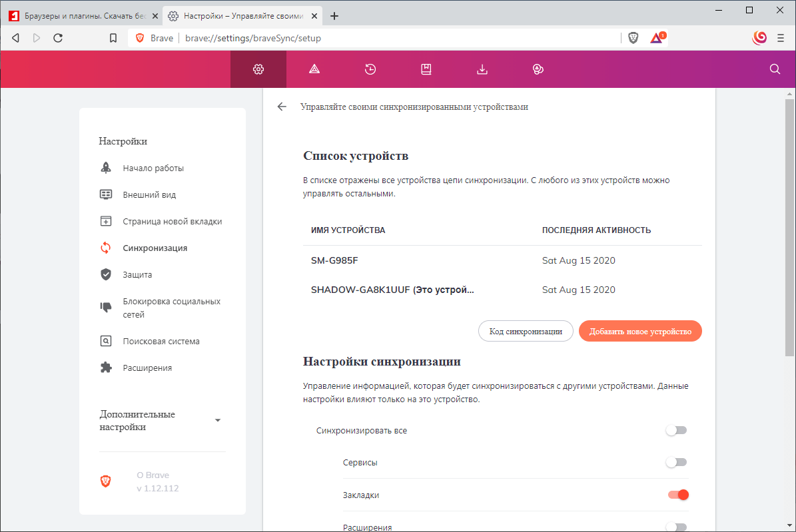Open Защита settings section
The height and width of the screenshot is (532, 796).
click(137, 274)
